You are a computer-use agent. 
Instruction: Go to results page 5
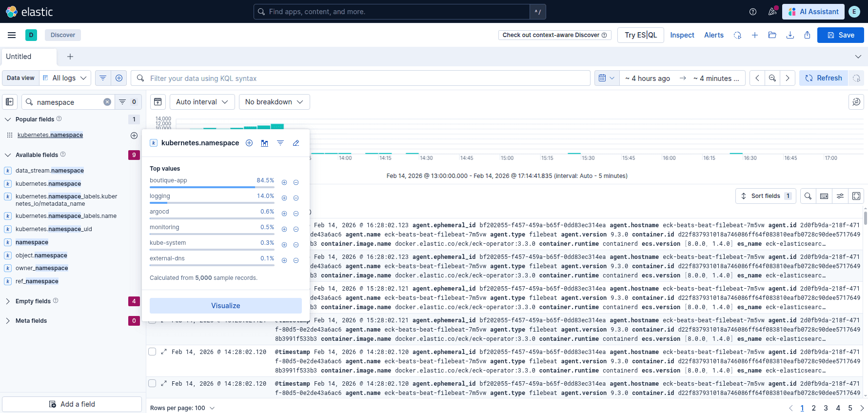(x=850, y=408)
